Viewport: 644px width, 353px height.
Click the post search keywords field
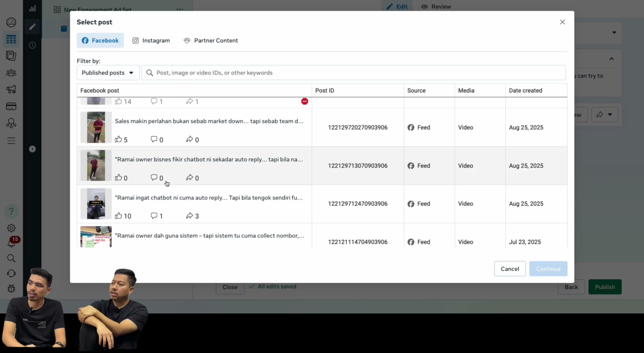tap(353, 73)
